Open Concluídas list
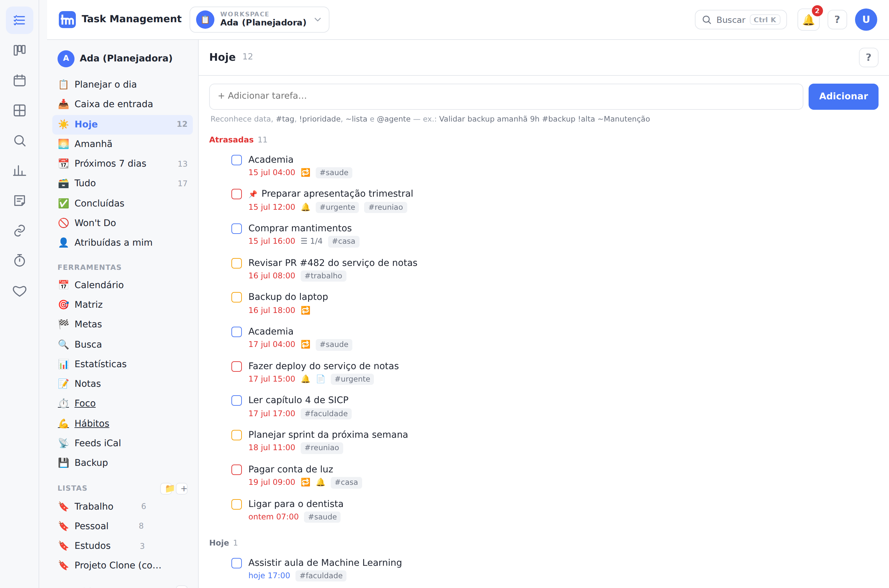 (122, 203)
